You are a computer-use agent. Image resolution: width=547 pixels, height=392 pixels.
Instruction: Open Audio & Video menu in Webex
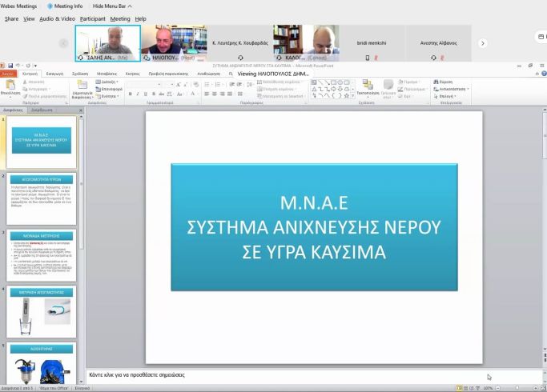click(x=57, y=18)
